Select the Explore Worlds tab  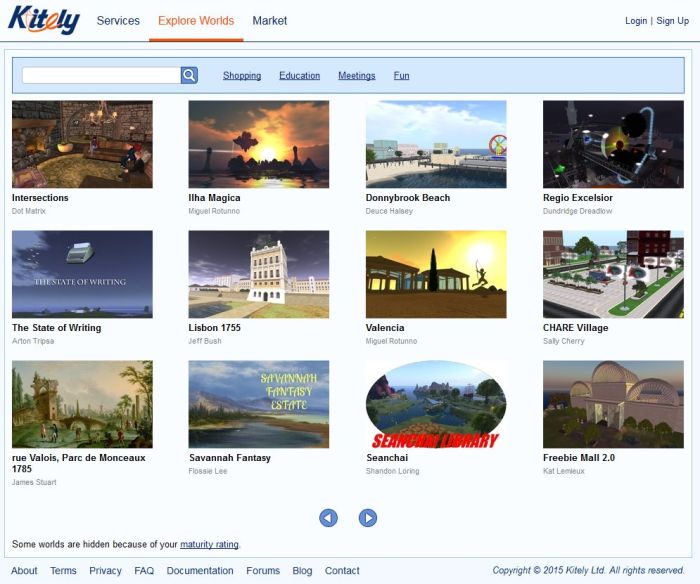(x=196, y=21)
